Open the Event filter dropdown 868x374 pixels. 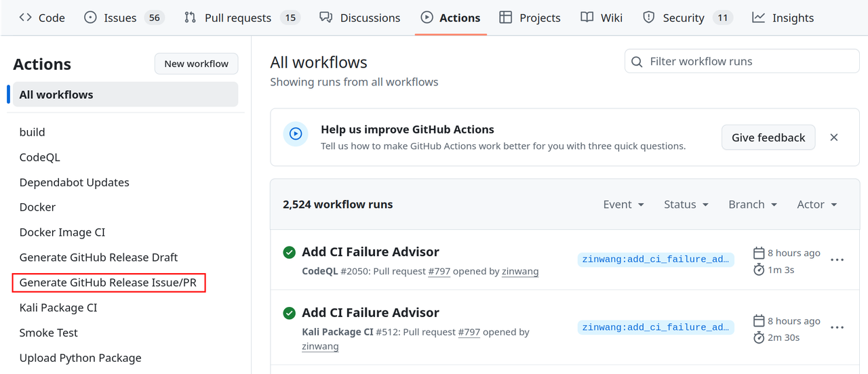click(x=624, y=205)
